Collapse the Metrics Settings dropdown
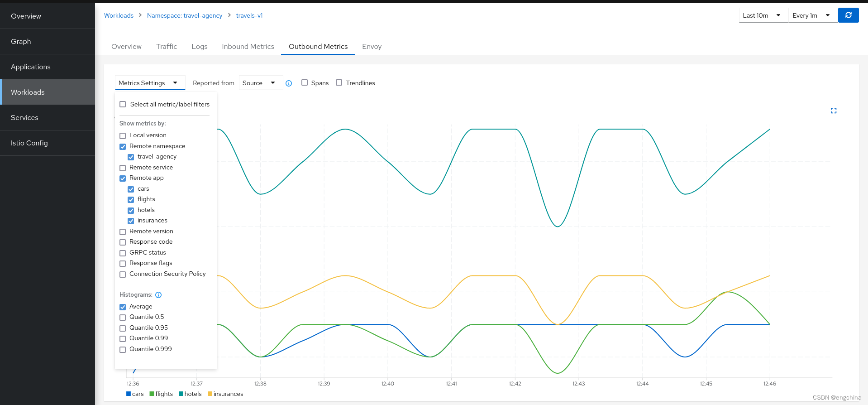Image resolution: width=868 pixels, height=405 pixels. tap(150, 83)
